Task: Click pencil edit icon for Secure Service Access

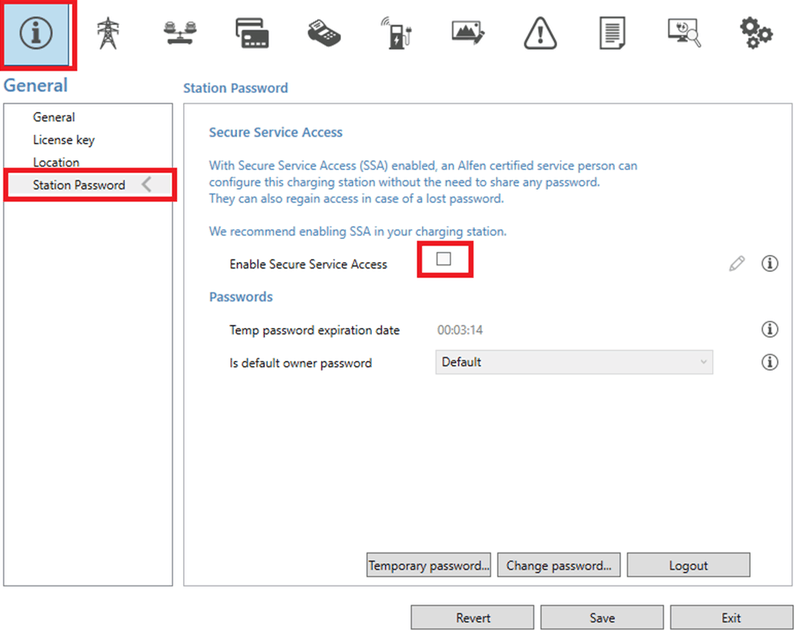Action: coord(736,264)
